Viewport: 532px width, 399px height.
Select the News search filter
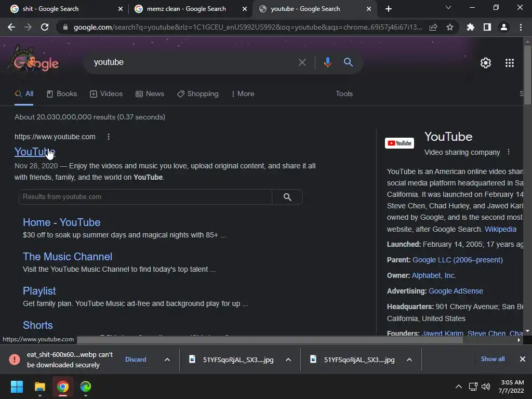[x=150, y=94]
